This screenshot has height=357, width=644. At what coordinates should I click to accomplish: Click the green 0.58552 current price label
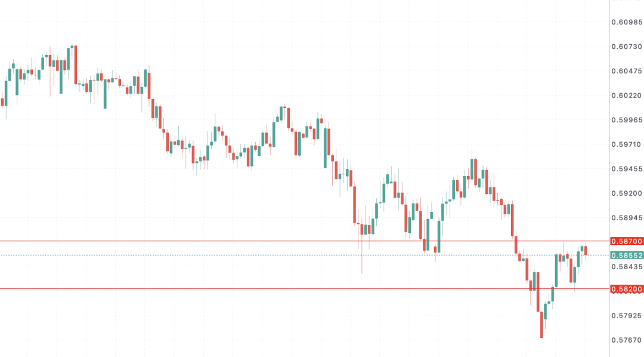(627, 255)
